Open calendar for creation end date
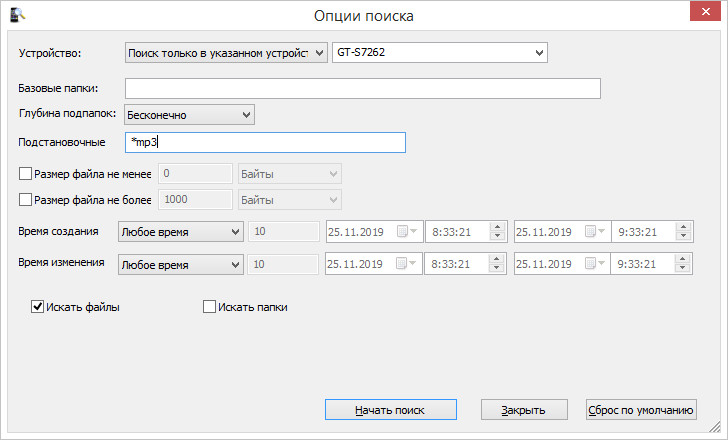Viewport: 728px width, 440px height. pyautogui.click(x=594, y=231)
